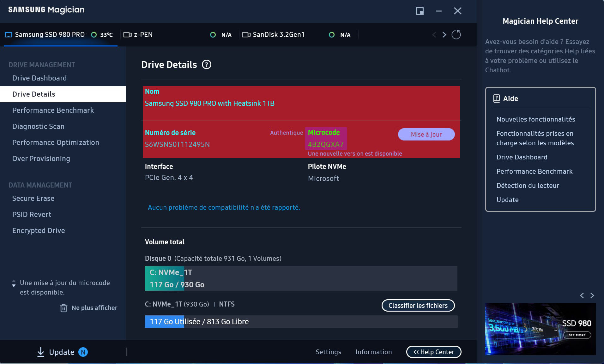Click the Aide help book icon
Screen dimensions: 604x364
(497, 98)
